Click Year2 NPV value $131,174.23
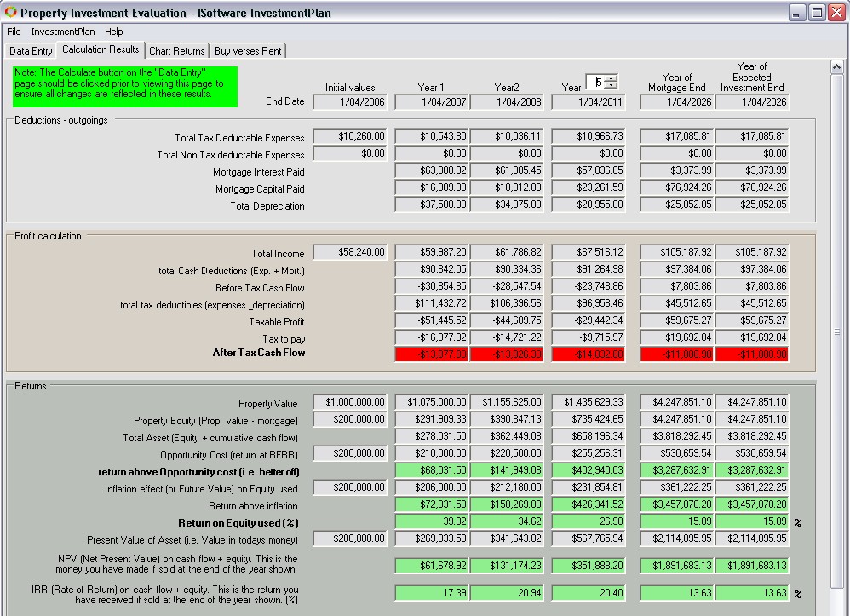Image resolution: width=850 pixels, height=616 pixels. (x=507, y=566)
